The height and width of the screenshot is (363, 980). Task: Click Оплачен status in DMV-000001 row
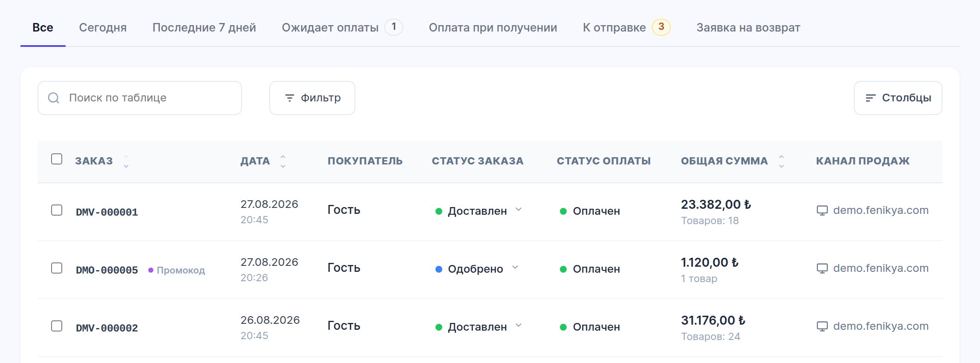590,211
